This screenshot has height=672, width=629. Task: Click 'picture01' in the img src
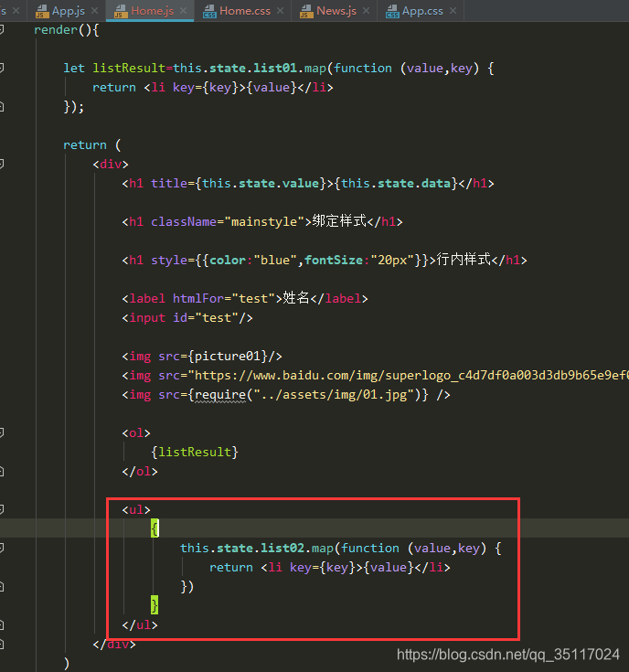tap(227, 357)
